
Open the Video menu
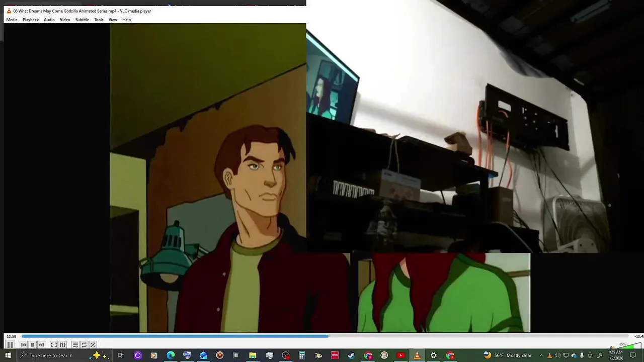click(x=65, y=20)
